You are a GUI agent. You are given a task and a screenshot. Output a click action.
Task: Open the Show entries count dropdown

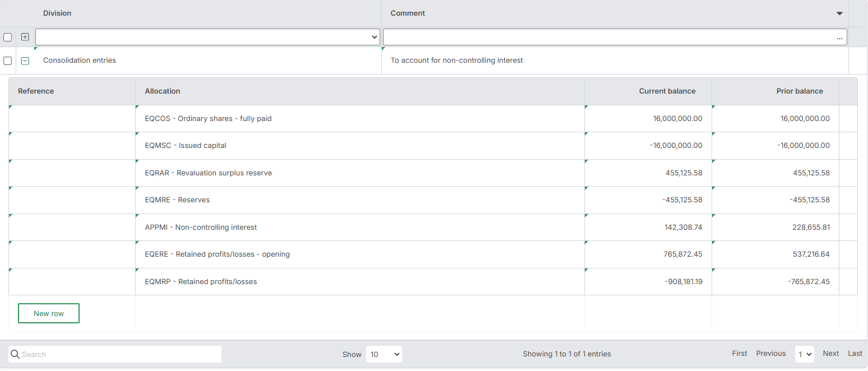[384, 354]
